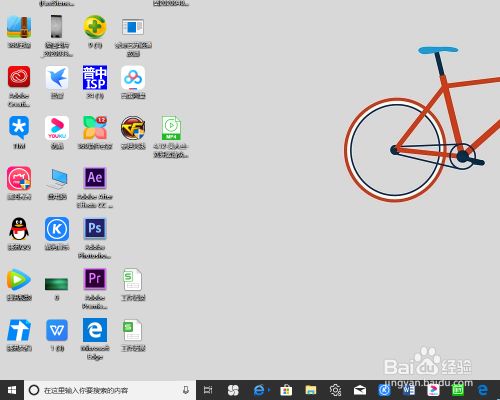Launch the Kugou K music icon on desktop
The width and height of the screenshot is (500, 400).
pyautogui.click(x=57, y=229)
